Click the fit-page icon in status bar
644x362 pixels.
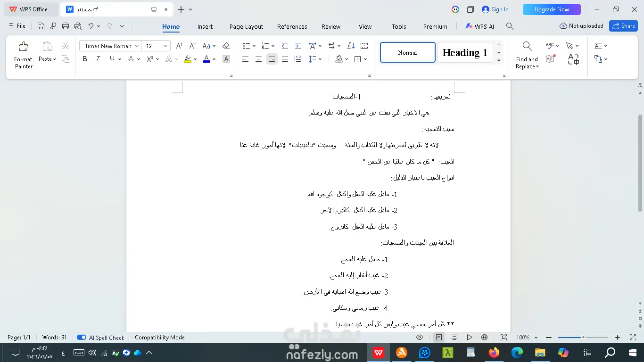(x=504, y=337)
